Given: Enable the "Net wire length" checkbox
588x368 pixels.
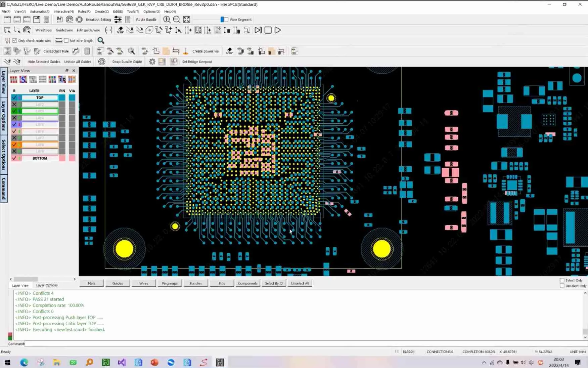Looking at the screenshot, I should click(x=66, y=40).
